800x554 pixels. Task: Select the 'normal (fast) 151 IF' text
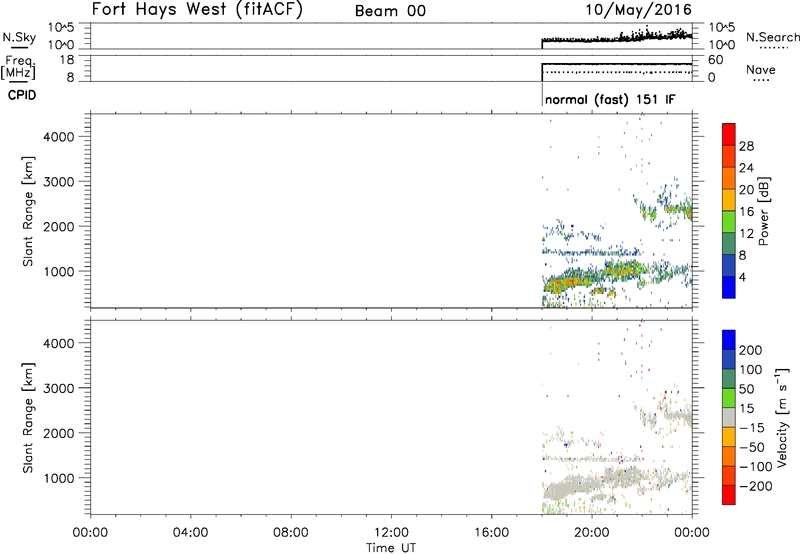[610, 99]
